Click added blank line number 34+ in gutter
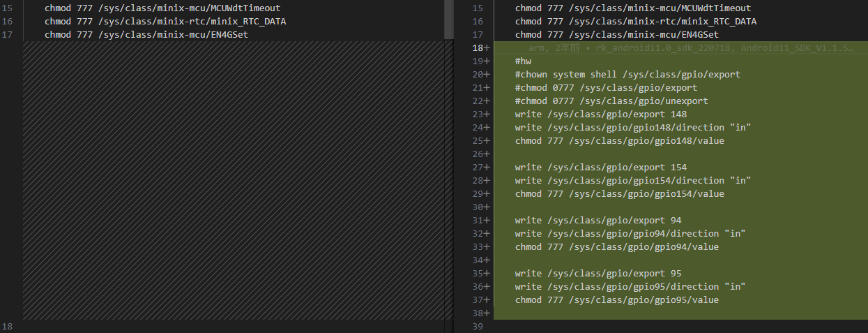 (481, 260)
